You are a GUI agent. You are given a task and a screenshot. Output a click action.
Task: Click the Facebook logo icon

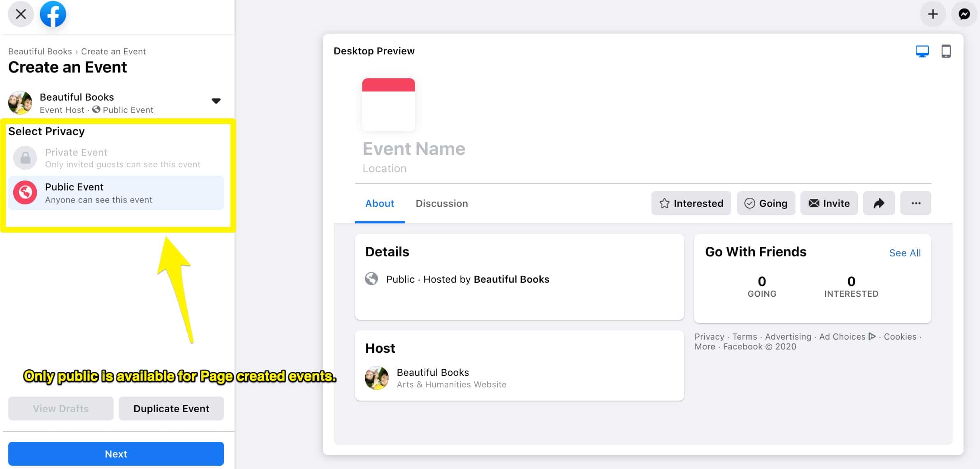[53, 14]
